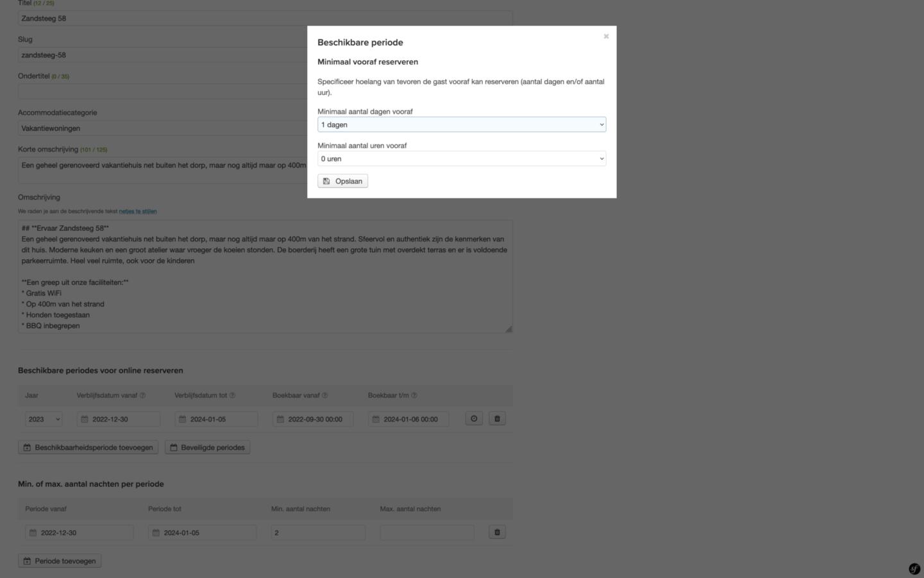Close the Beschikbare periode dialog
This screenshot has width=924, height=578.
pyautogui.click(x=606, y=37)
